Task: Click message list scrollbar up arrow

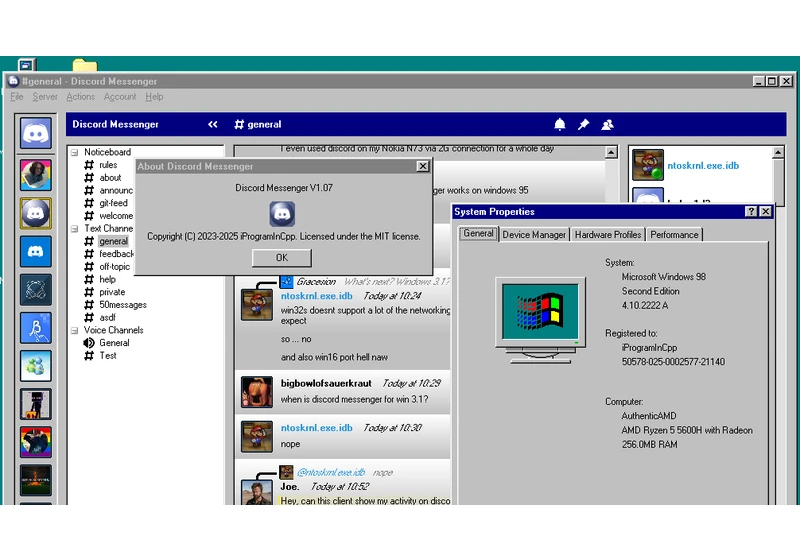Action: pyautogui.click(x=611, y=152)
